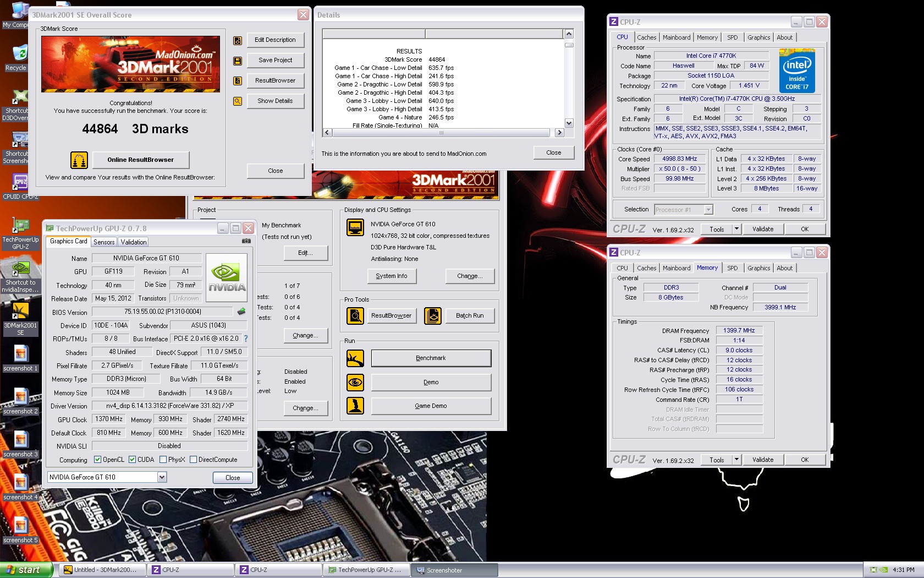The image size is (924, 578).
Task: Uncheck the OpenCL checkbox
Action: pyautogui.click(x=97, y=460)
